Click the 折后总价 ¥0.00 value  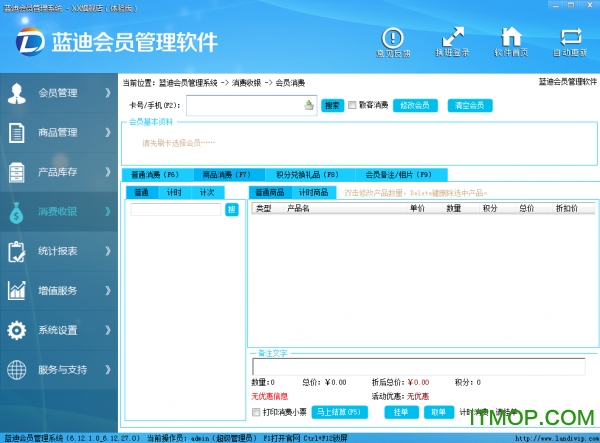[419, 382]
